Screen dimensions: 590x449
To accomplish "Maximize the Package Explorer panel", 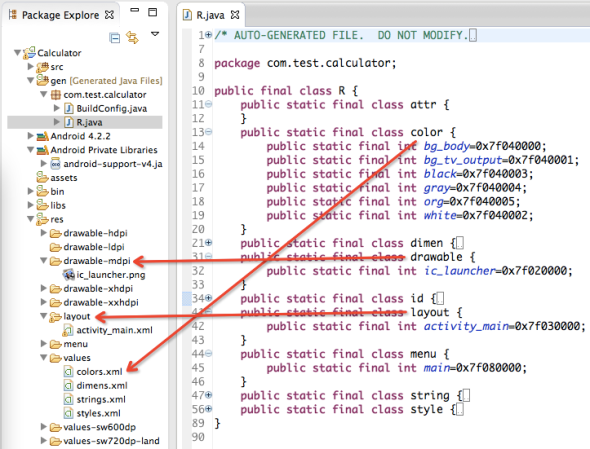I will pyautogui.click(x=152, y=12).
